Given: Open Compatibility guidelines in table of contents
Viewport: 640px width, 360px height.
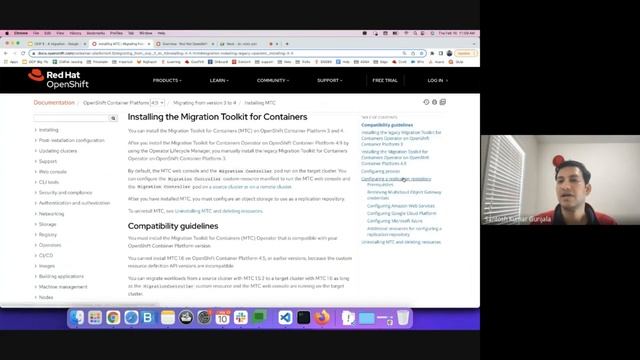Looking at the screenshot, I should tap(387, 125).
